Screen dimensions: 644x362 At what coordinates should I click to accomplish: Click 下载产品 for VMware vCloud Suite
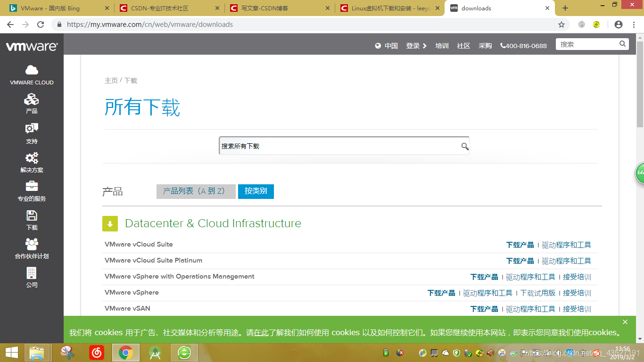click(520, 245)
